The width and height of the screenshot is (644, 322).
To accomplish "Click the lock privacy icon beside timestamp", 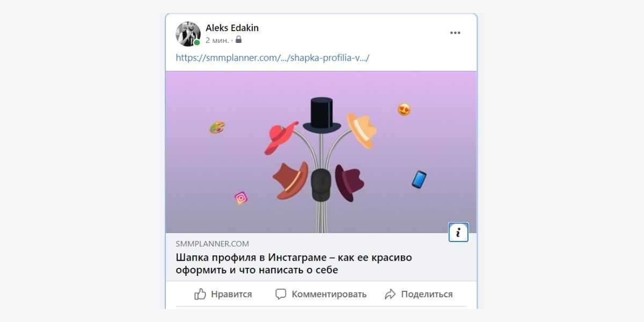I will [x=238, y=40].
